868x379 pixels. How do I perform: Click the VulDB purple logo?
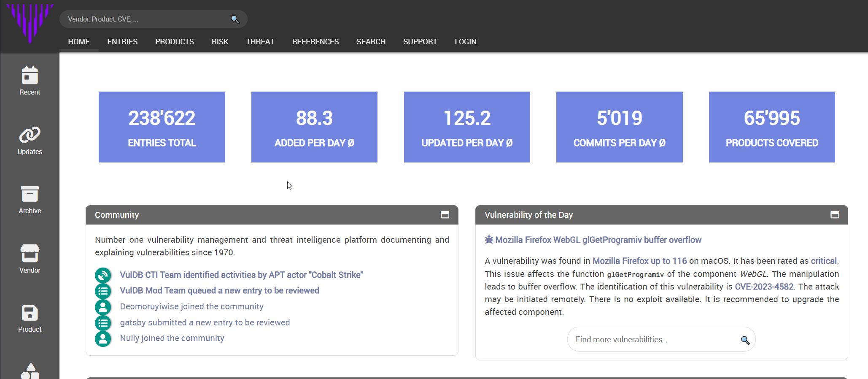click(30, 22)
